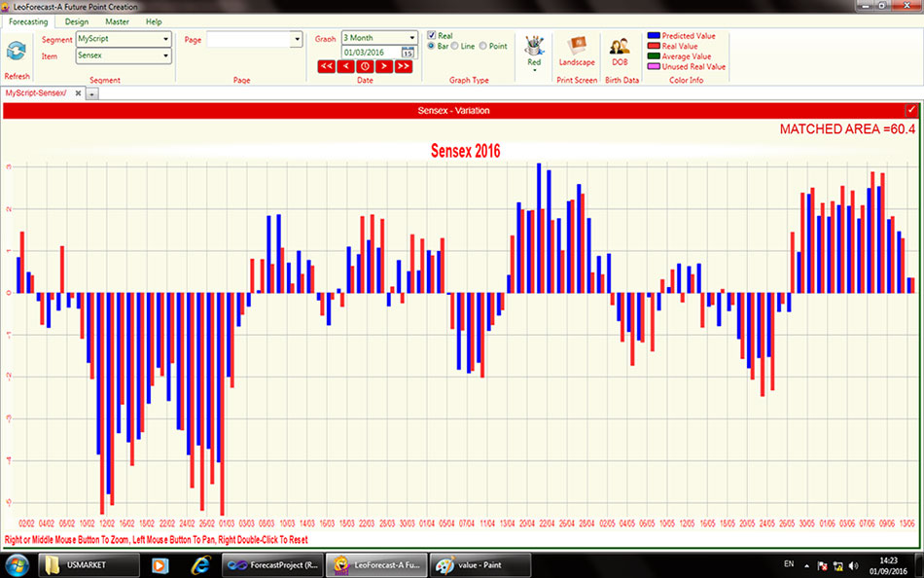Open the Forecasting ribbon tab
The image size is (924, 578).
[x=28, y=21]
